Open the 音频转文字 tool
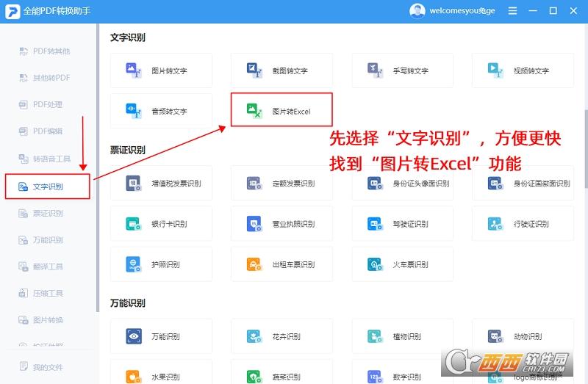This screenshot has height=384, width=588. coord(161,111)
